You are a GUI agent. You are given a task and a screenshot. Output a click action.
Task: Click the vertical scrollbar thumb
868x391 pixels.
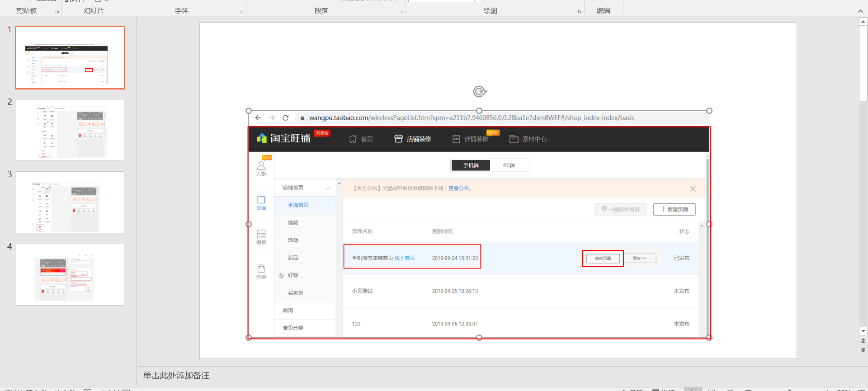(863, 63)
